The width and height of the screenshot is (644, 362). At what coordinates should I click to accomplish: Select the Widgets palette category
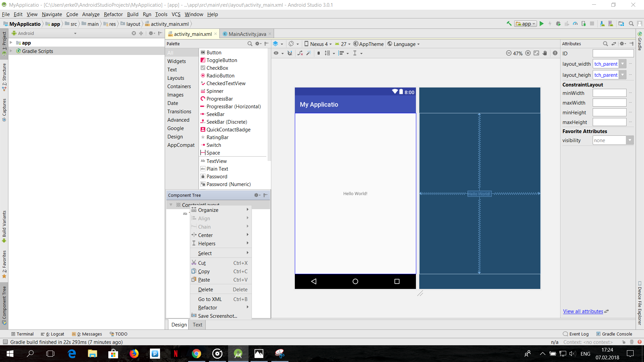click(x=177, y=61)
